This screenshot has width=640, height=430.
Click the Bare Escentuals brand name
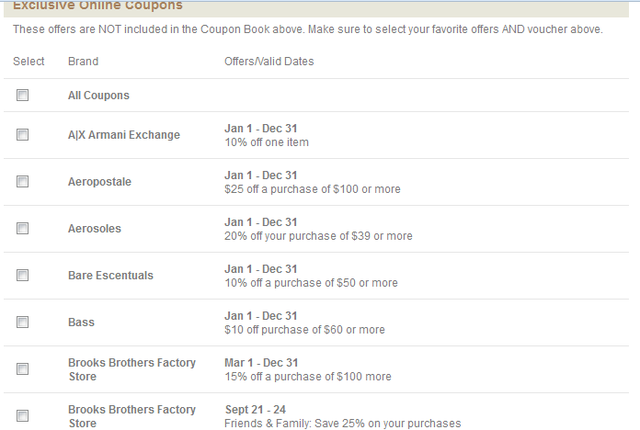(x=111, y=275)
